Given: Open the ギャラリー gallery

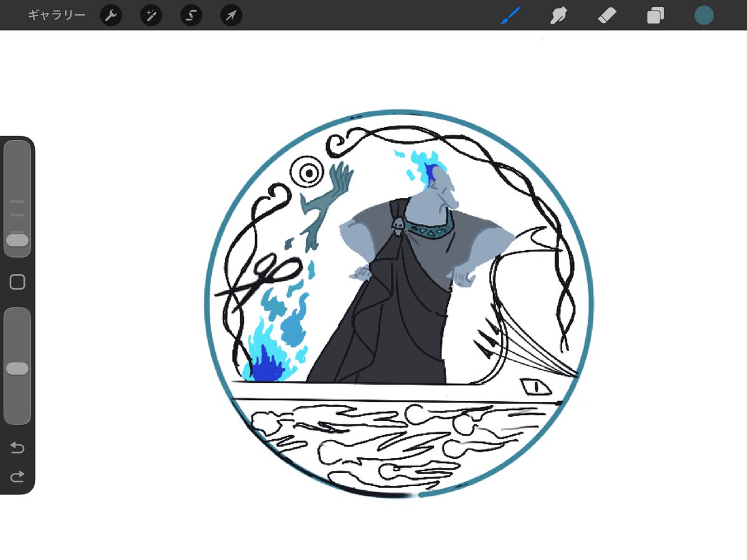Looking at the screenshot, I should [x=57, y=15].
